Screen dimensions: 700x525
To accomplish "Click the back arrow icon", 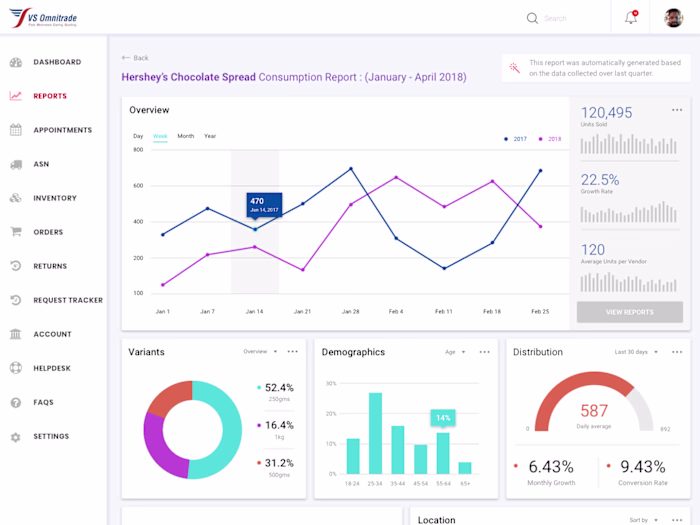I will pyautogui.click(x=126, y=58).
